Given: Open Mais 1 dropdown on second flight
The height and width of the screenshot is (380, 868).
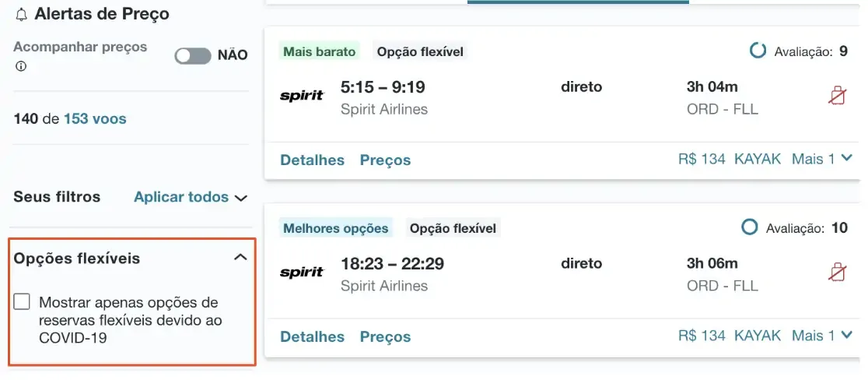Looking at the screenshot, I should 822,336.
